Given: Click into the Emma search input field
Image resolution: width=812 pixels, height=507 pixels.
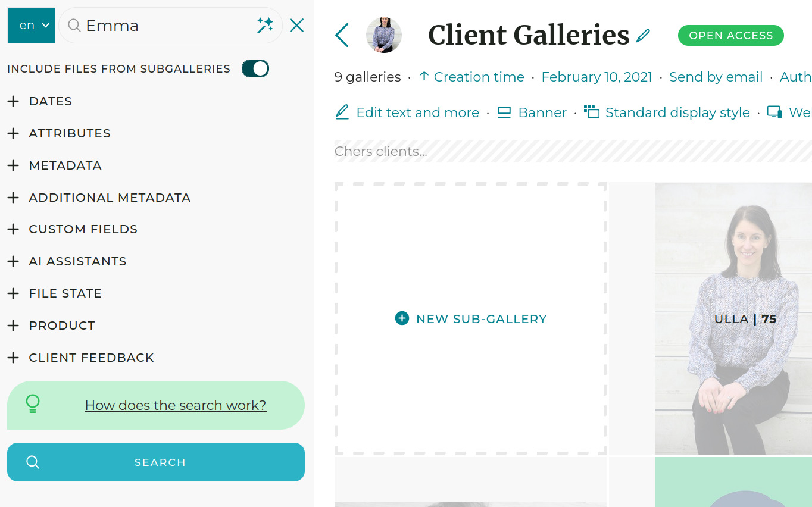Looking at the screenshot, I should (169, 25).
